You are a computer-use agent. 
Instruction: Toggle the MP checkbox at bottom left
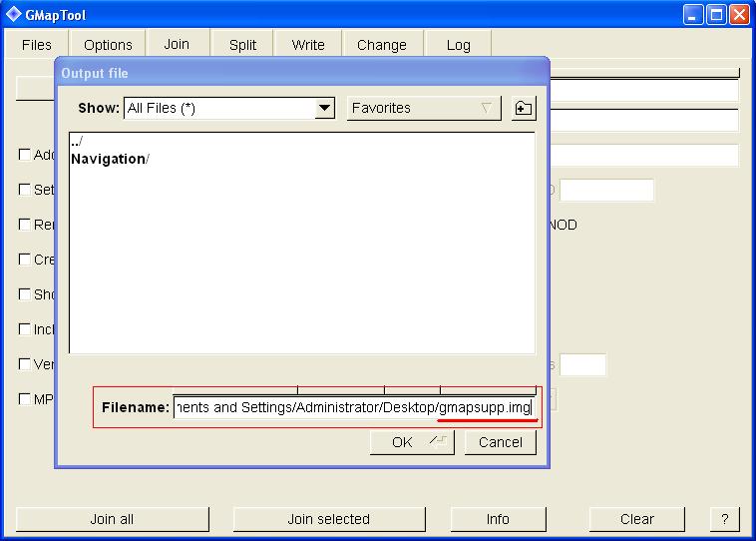(25, 399)
